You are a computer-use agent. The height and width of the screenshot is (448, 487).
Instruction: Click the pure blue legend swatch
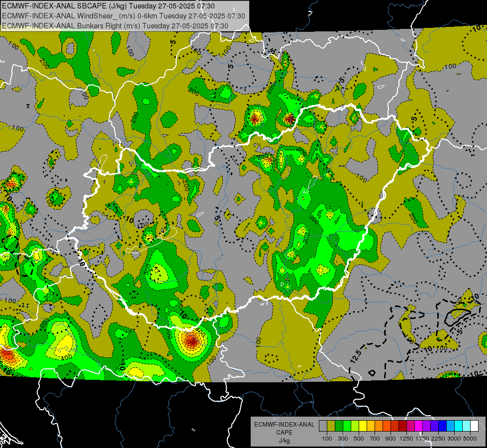(443, 426)
